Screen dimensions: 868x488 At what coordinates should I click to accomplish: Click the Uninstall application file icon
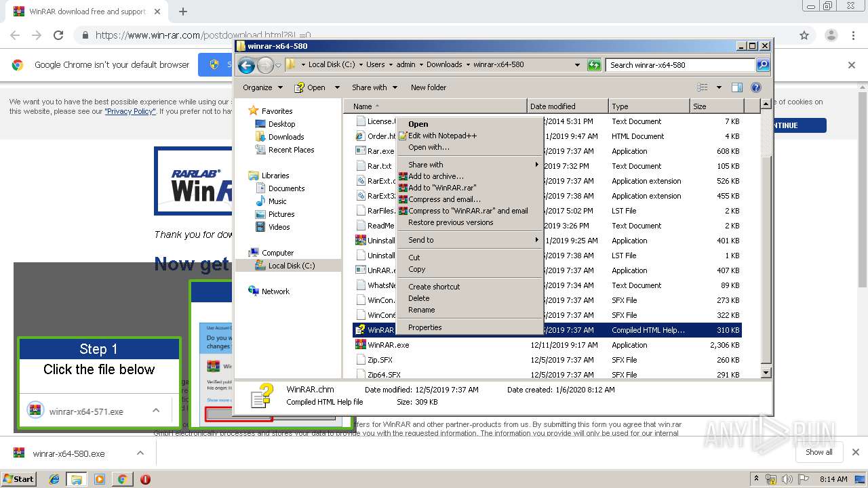(x=361, y=241)
